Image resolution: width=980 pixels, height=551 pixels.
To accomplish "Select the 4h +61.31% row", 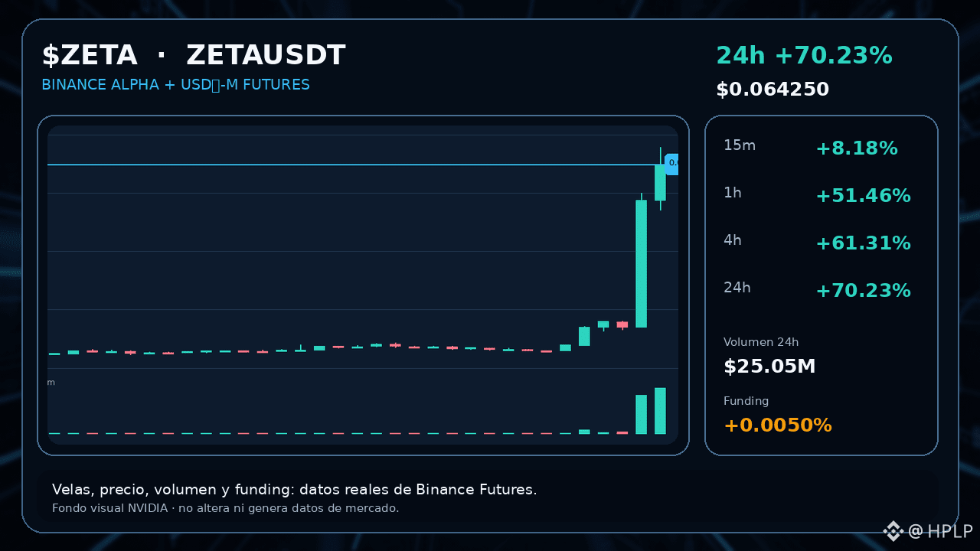I will (x=821, y=243).
